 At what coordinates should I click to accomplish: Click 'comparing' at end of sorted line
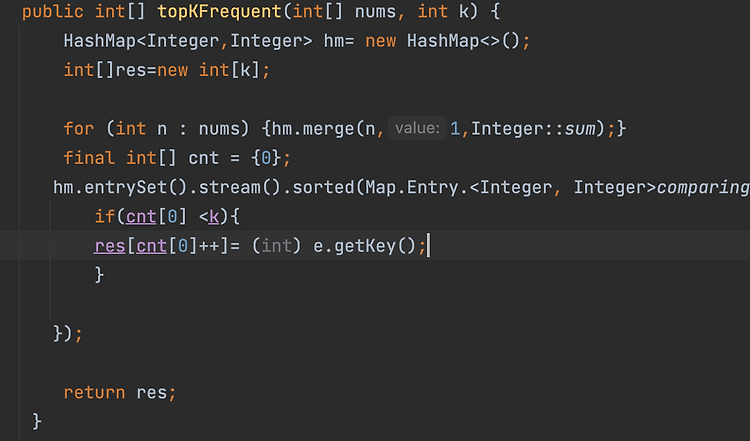(x=703, y=187)
